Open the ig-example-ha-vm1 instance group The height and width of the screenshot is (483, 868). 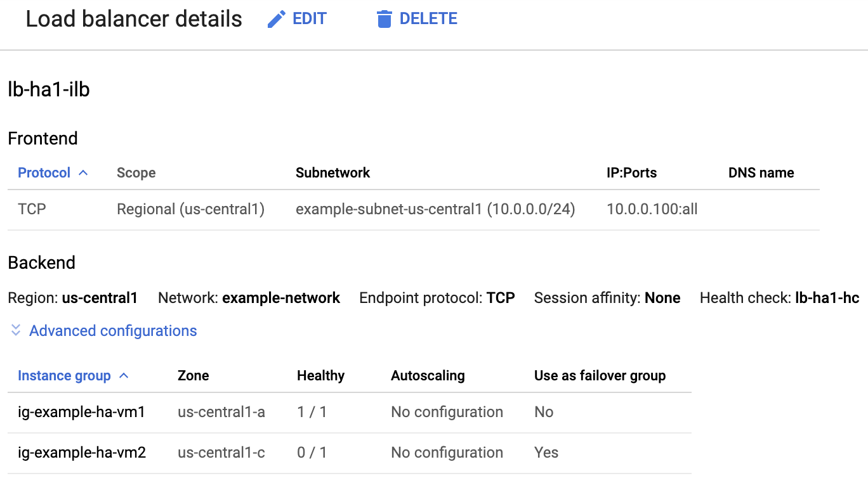[x=82, y=411]
